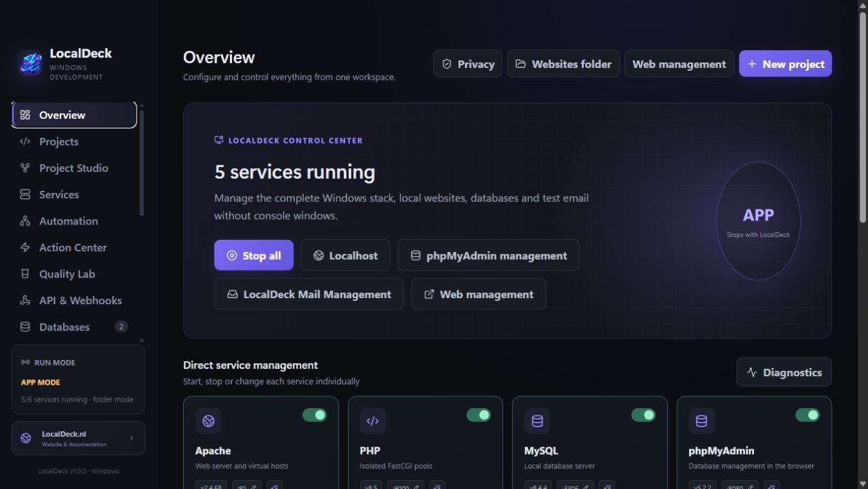Click "Web server and virtual hosts" description
Viewport: 868px width, 489px height.
[x=242, y=466]
